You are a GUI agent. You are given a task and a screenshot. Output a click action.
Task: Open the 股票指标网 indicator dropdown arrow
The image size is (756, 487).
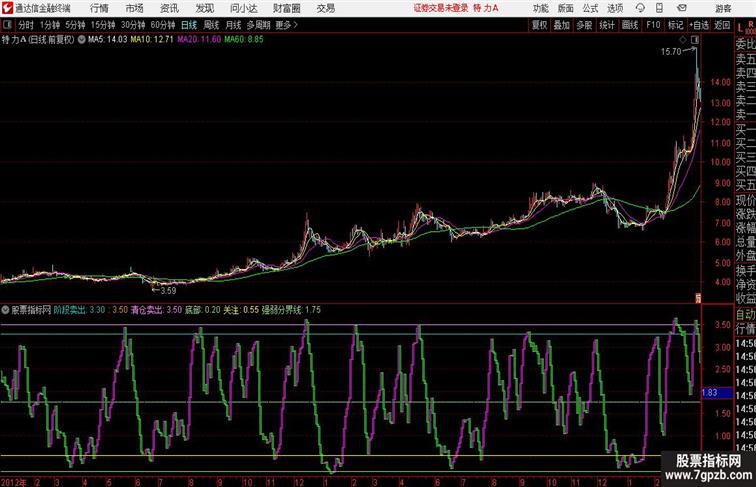[x=5, y=310]
